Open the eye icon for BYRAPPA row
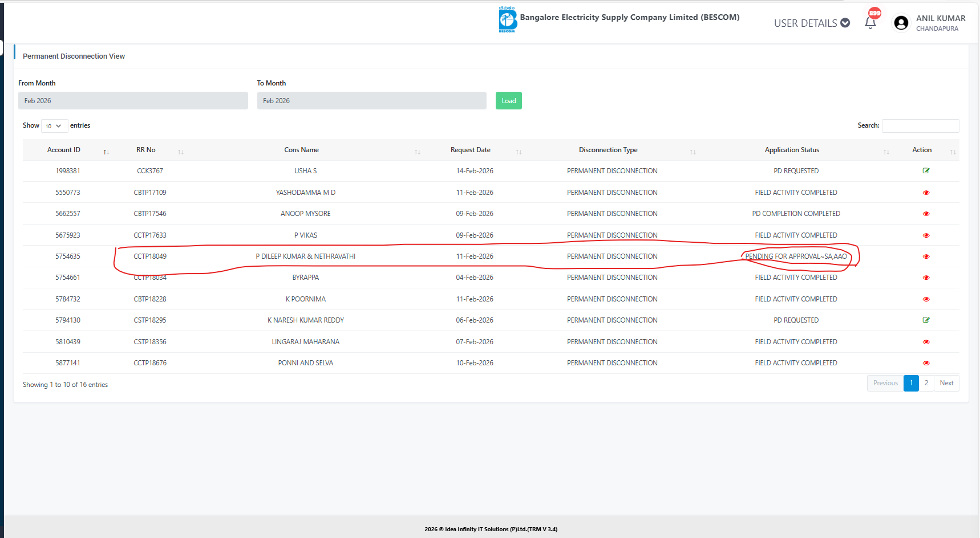The height and width of the screenshot is (538, 980). click(x=926, y=278)
